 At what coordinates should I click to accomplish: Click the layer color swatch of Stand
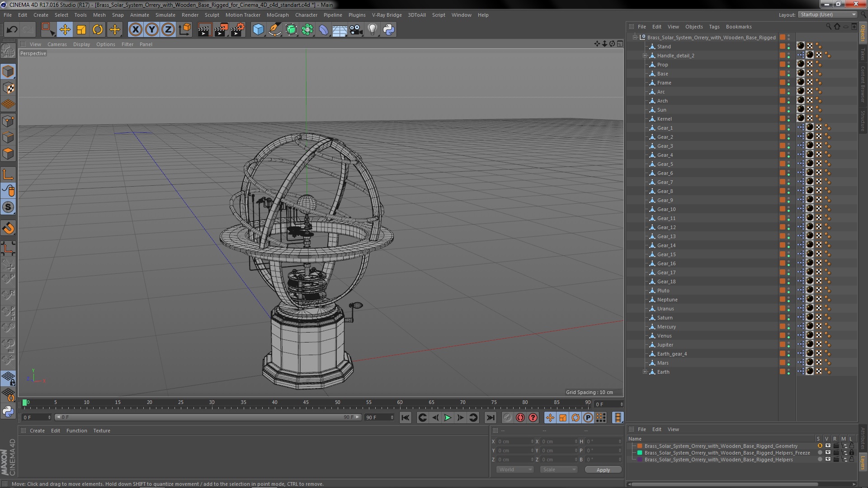(x=783, y=47)
